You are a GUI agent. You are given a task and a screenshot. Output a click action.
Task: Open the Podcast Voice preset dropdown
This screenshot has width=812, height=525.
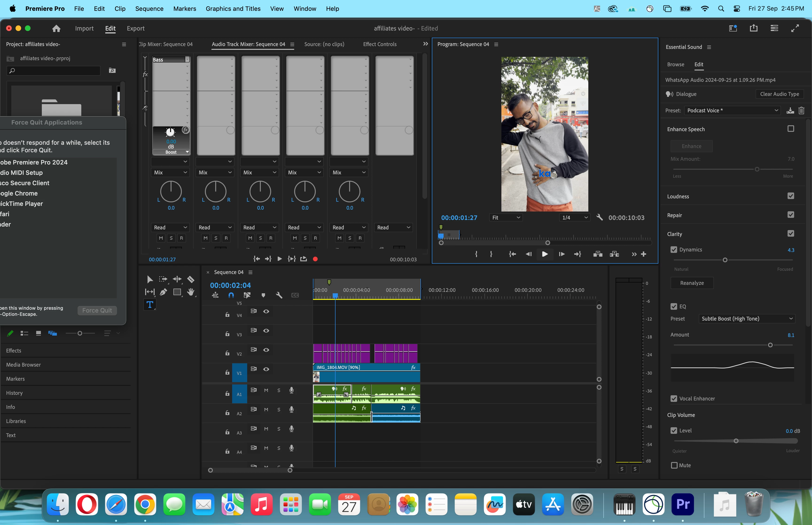[732, 110]
